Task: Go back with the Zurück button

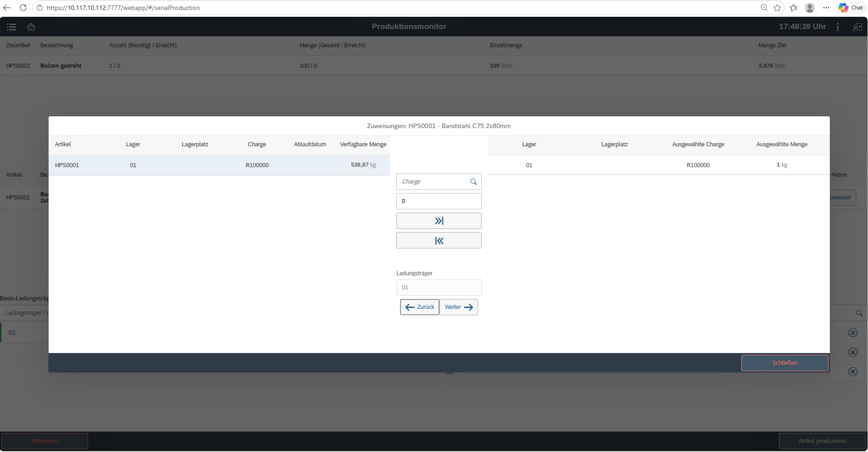Action: point(419,307)
